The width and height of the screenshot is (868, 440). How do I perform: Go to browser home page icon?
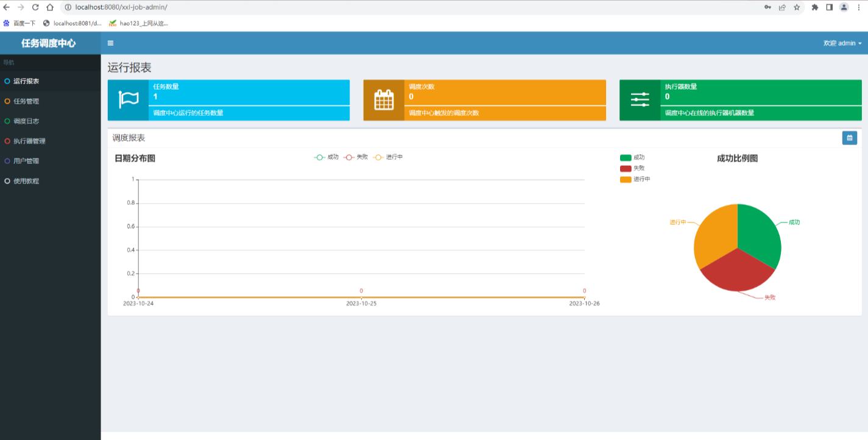pyautogui.click(x=50, y=7)
